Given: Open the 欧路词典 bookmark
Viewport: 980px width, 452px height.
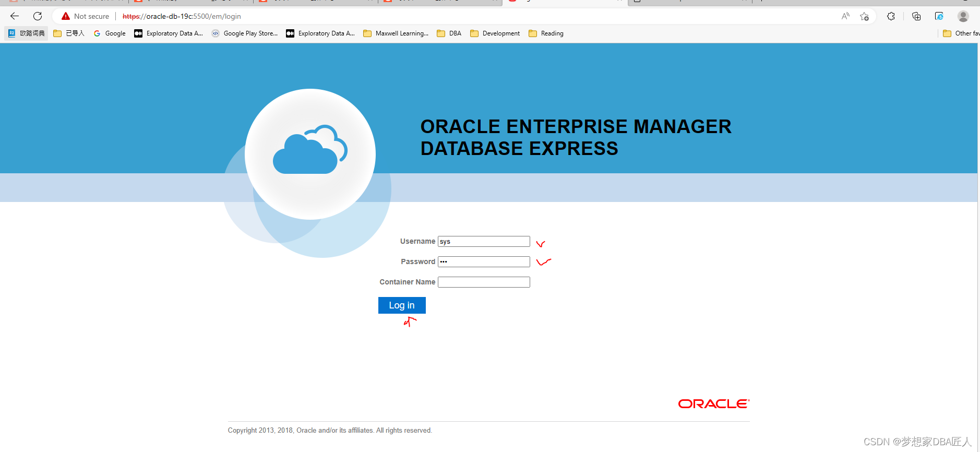Looking at the screenshot, I should click(27, 33).
